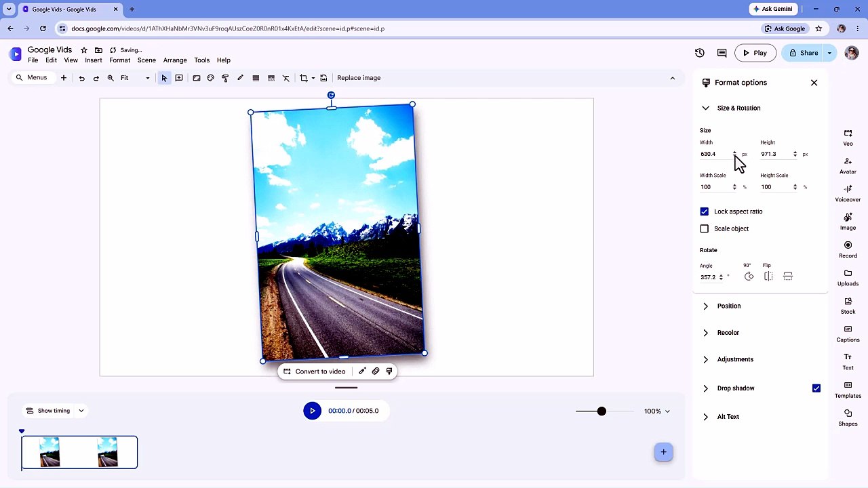Open the Captions sidebar panel

(848, 333)
